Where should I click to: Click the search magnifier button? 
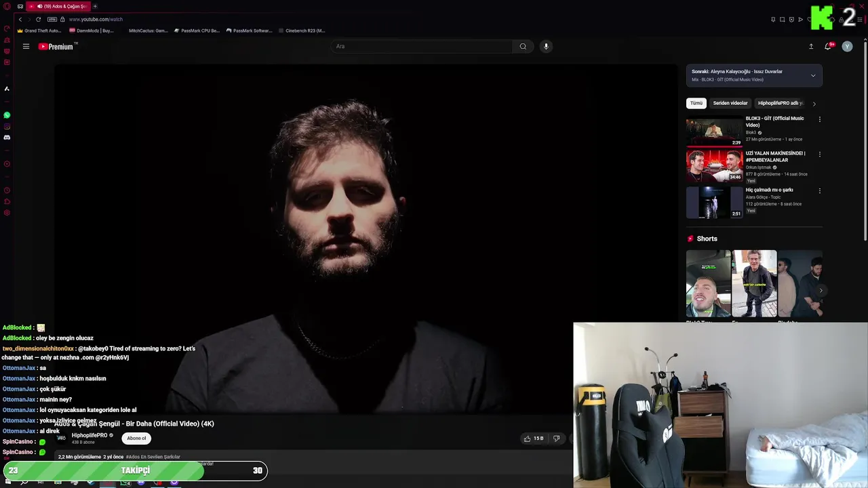[x=523, y=47]
